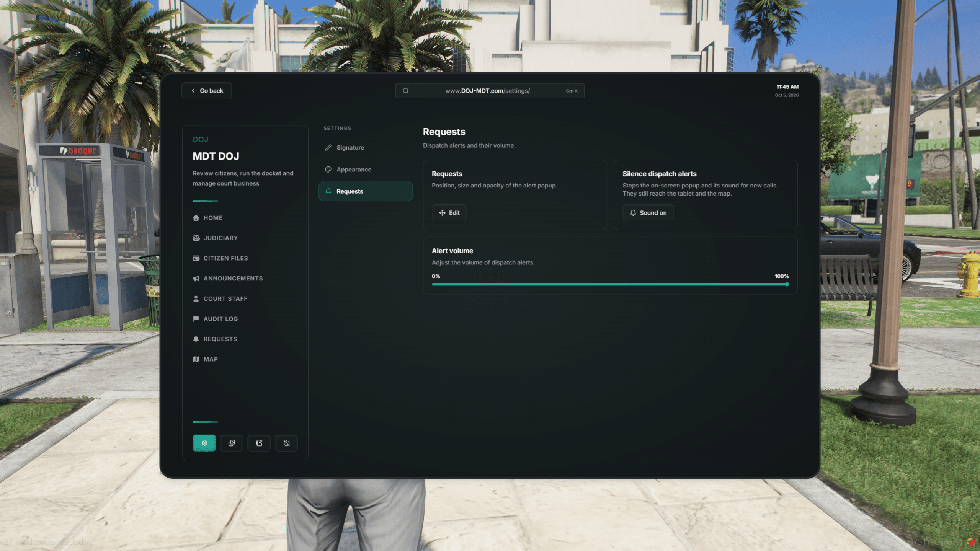The width and height of the screenshot is (980, 551).
Task: Open REQUESTS in the left sidebar
Action: point(215,339)
